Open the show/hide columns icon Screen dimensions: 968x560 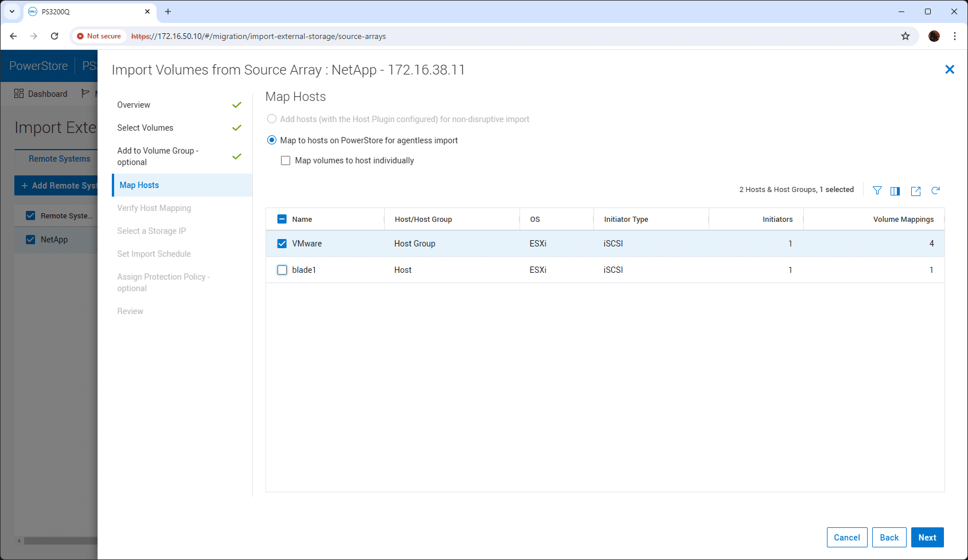[x=895, y=191]
